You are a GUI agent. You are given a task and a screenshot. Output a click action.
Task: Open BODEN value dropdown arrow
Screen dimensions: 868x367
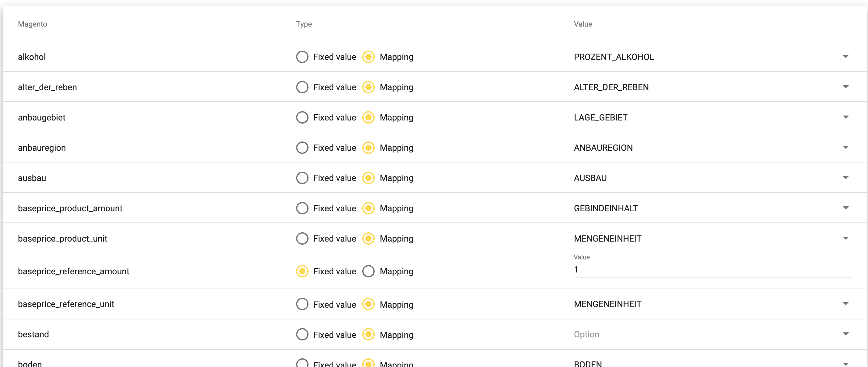845,364
